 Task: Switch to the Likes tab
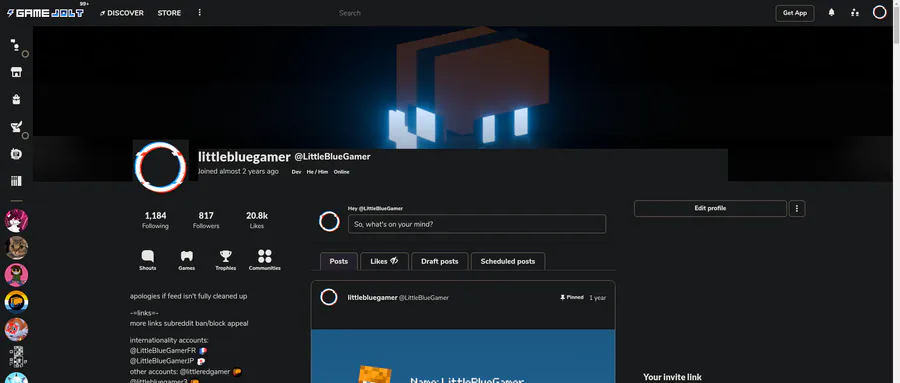coord(385,261)
